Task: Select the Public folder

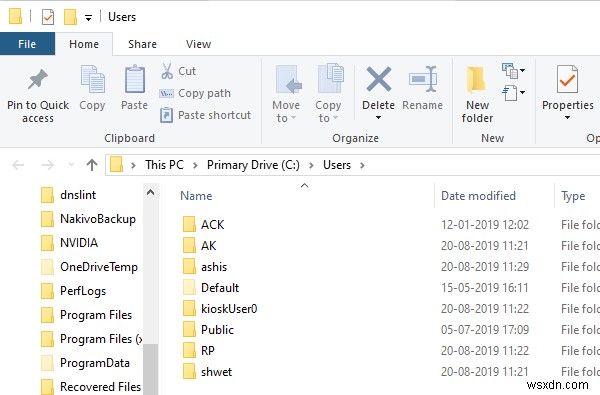Action: pyautogui.click(x=208, y=330)
